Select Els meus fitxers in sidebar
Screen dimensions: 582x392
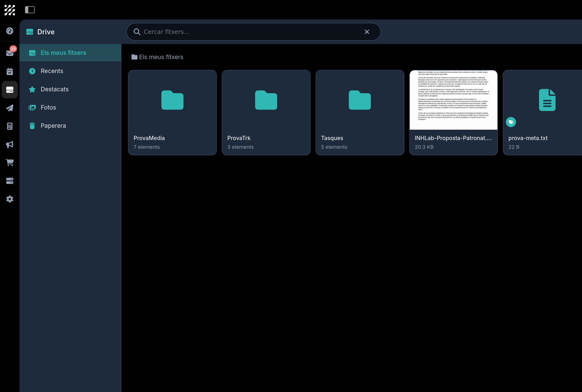70,53
